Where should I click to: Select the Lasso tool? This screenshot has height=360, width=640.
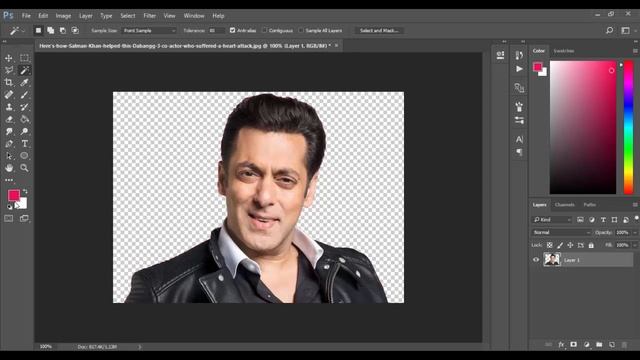(9, 70)
